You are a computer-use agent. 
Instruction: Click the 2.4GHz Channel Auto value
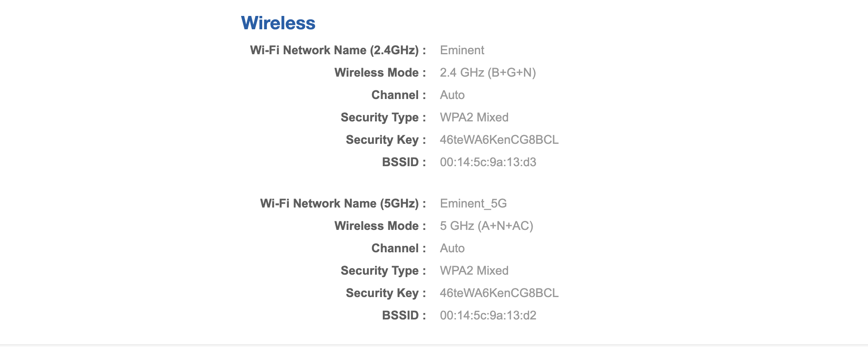coord(452,95)
